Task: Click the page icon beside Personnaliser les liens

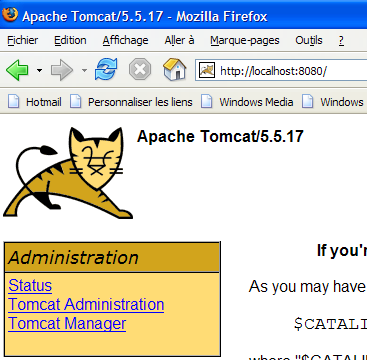Action: pyautogui.click(x=75, y=101)
